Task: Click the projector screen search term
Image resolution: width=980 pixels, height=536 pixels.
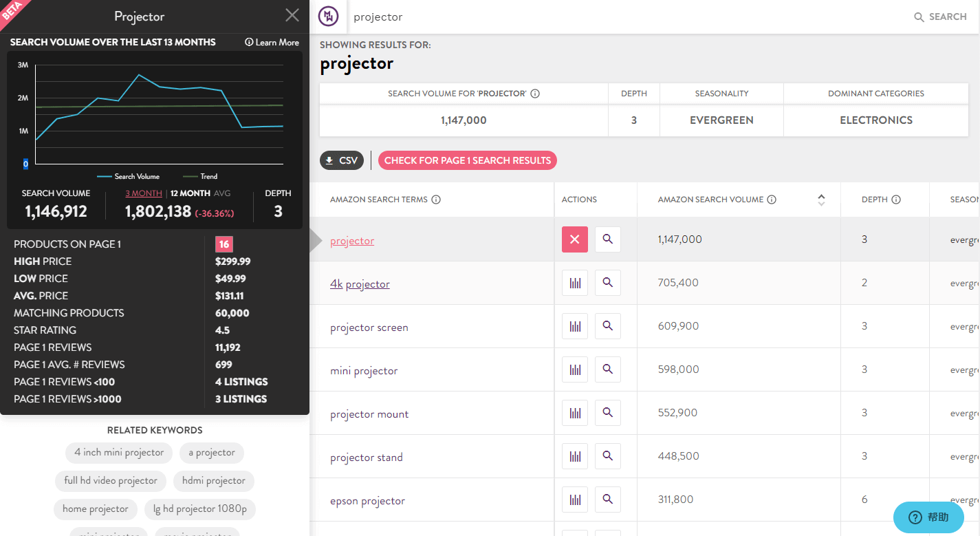Action: [369, 328]
